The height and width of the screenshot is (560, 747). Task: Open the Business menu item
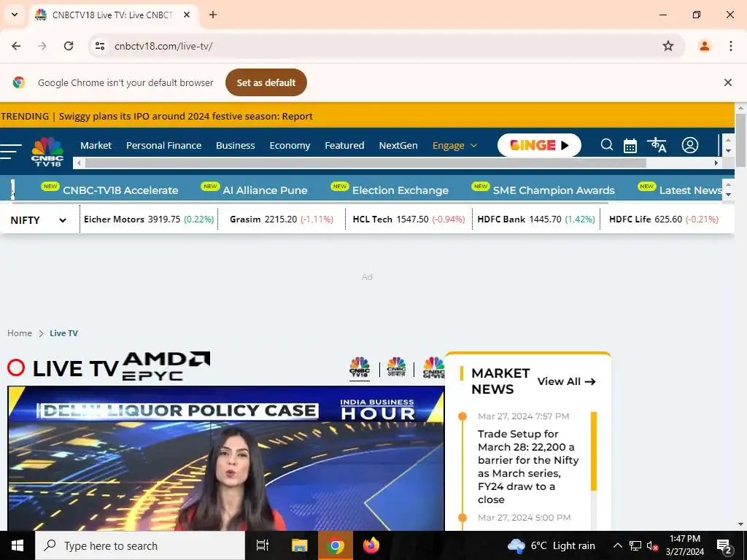236,145
